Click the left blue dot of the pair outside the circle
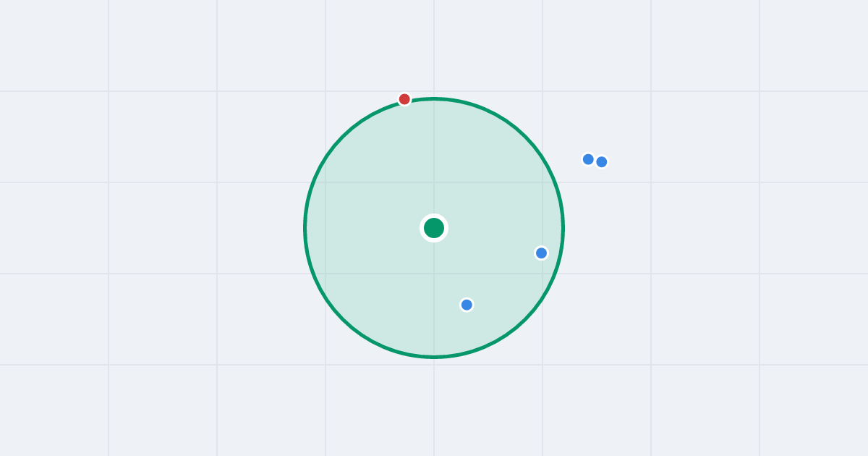 [x=588, y=159]
